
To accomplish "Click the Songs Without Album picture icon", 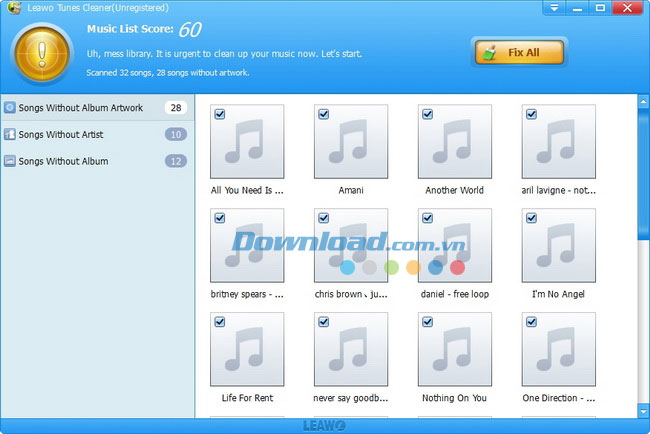I will pyautogui.click(x=10, y=161).
